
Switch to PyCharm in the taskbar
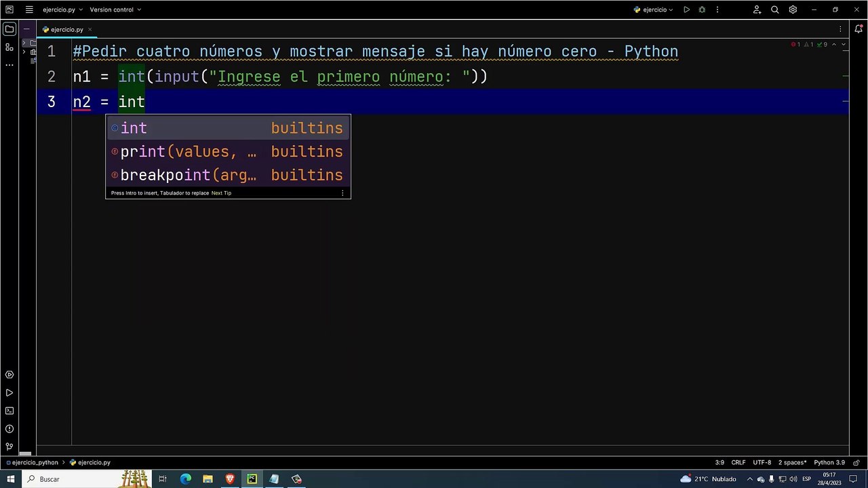(x=252, y=479)
